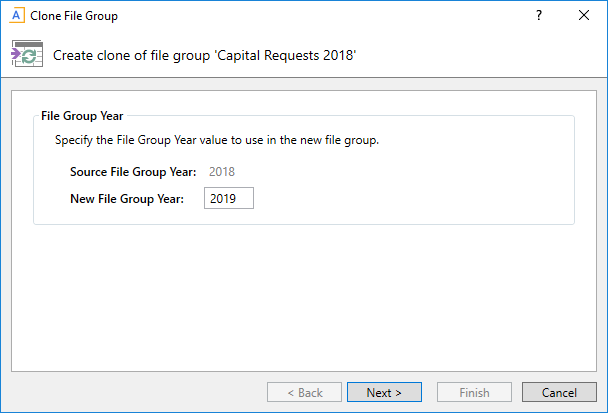Open help with the question mark button
The height and width of the screenshot is (413, 608).
tap(538, 16)
